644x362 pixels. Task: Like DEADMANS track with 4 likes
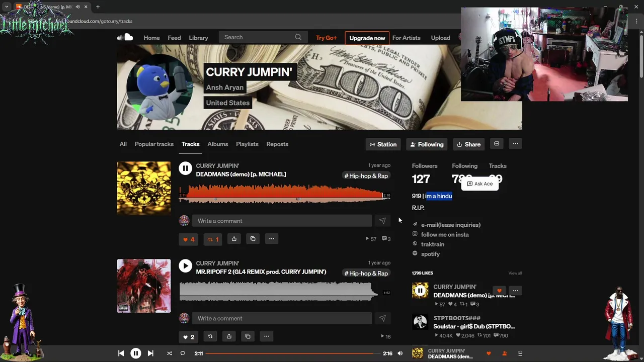[188, 239]
